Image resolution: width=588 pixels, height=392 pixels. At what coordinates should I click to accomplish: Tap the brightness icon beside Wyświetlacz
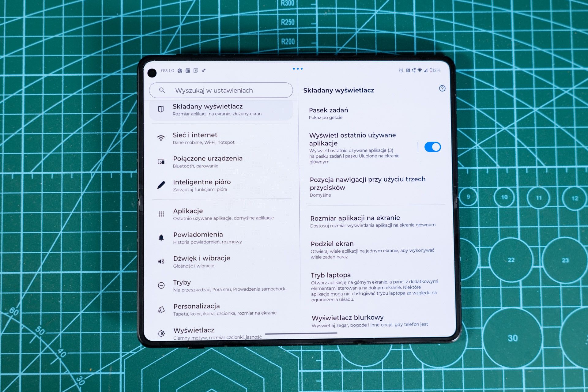click(161, 333)
